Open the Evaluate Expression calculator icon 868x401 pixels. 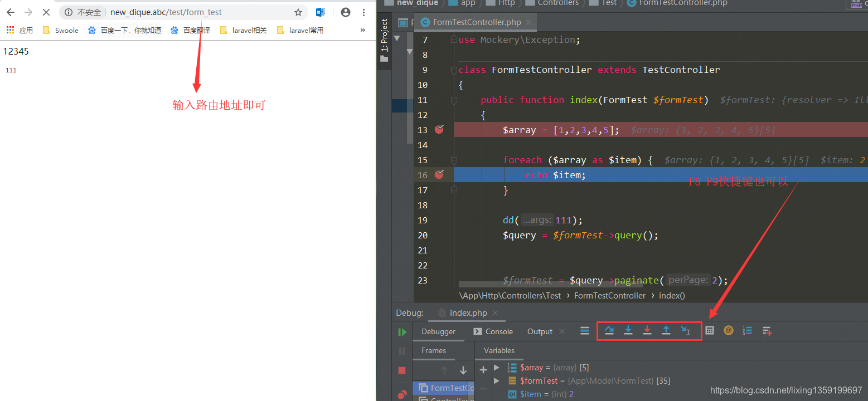click(x=710, y=330)
